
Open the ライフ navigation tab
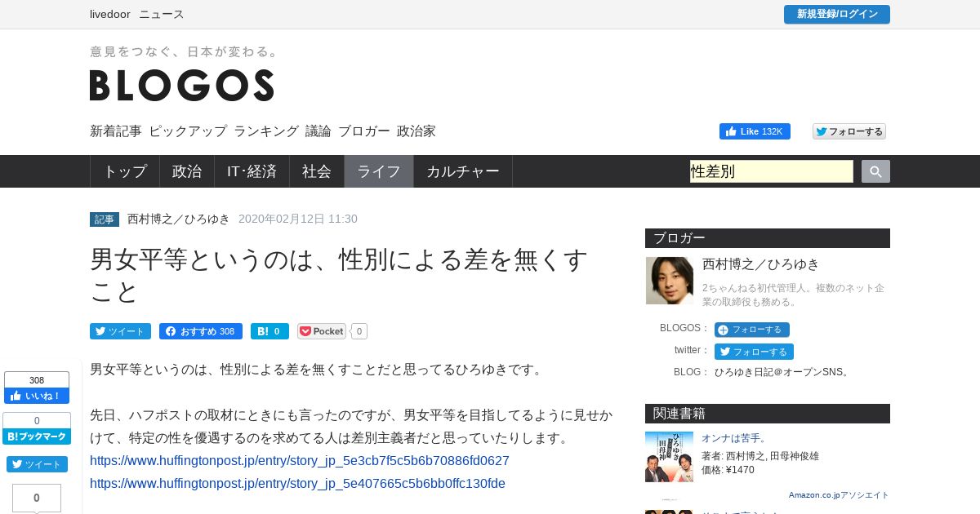[379, 171]
